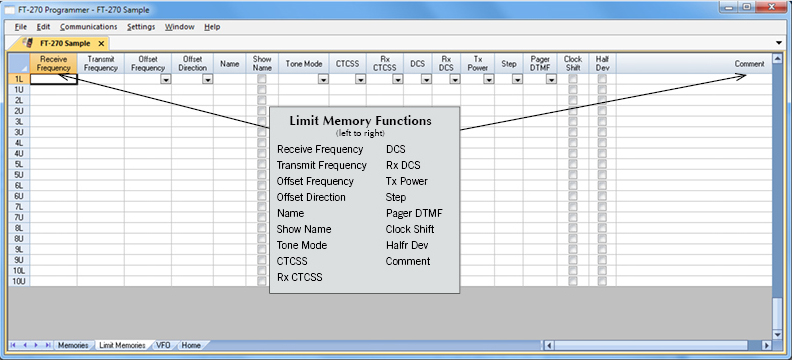Click the Tx Power column header
The image size is (792, 360).
(478, 64)
